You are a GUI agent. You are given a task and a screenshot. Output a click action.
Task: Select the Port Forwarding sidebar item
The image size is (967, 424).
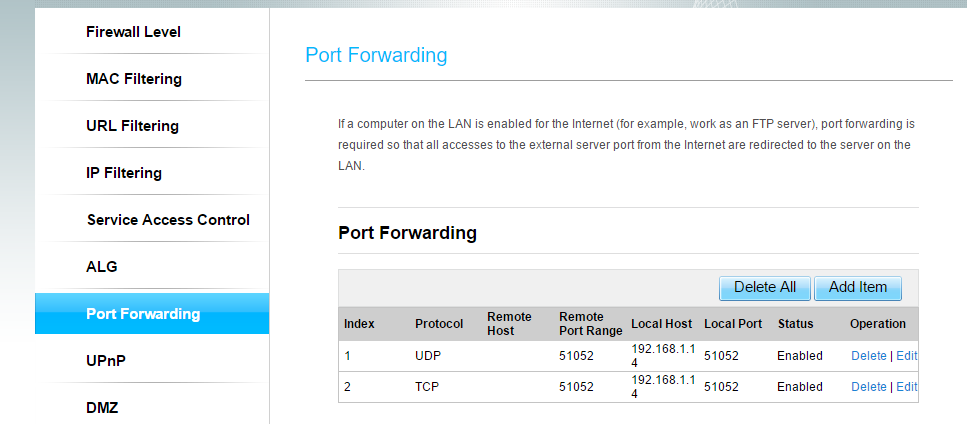tap(143, 314)
